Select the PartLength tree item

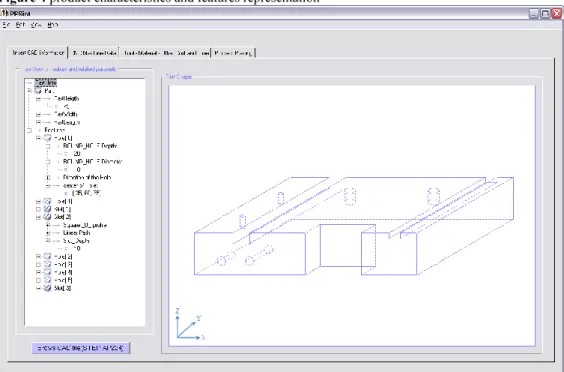tap(67, 122)
